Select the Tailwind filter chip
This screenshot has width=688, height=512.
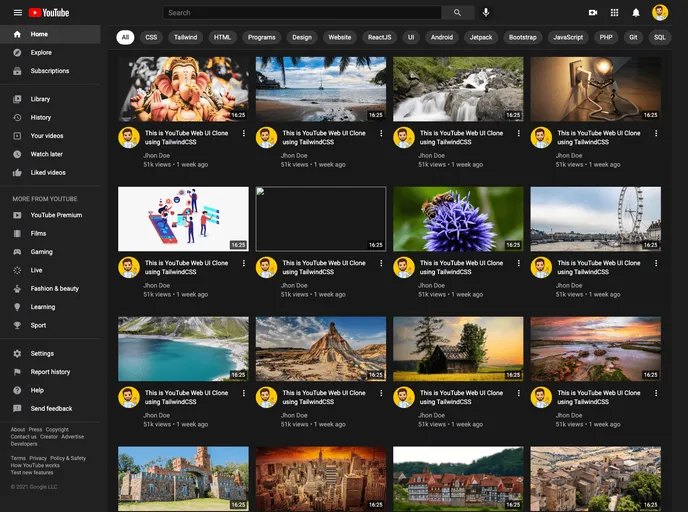point(186,37)
